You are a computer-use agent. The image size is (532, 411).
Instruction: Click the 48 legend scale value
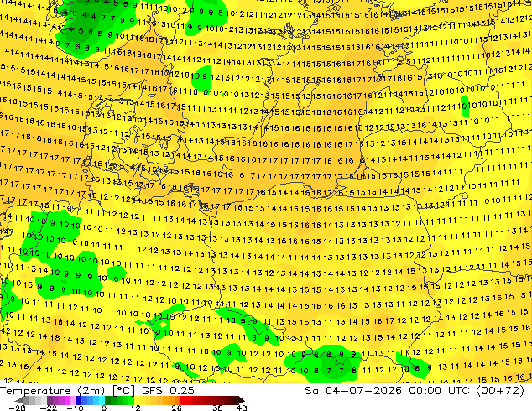point(242,408)
